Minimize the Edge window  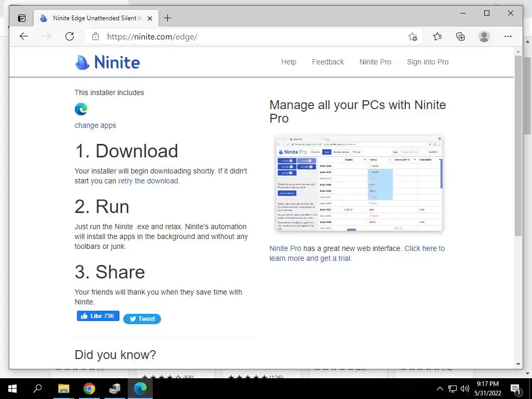tap(463, 13)
